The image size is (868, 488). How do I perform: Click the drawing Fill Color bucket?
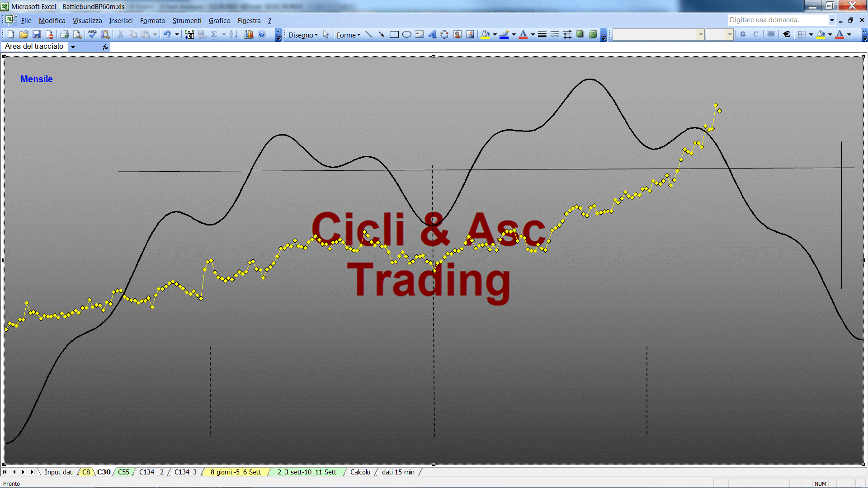[486, 34]
